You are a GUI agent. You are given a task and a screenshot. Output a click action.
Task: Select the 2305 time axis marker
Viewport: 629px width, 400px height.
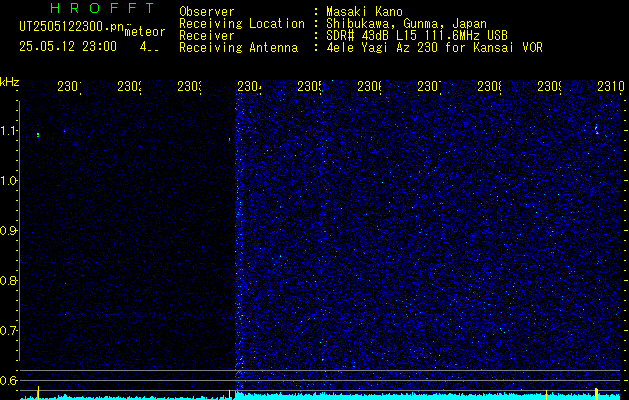click(309, 86)
